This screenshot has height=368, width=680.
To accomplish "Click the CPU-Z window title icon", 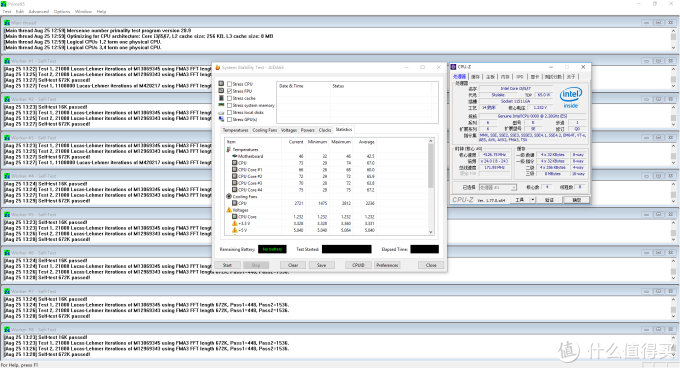I will click(x=454, y=67).
